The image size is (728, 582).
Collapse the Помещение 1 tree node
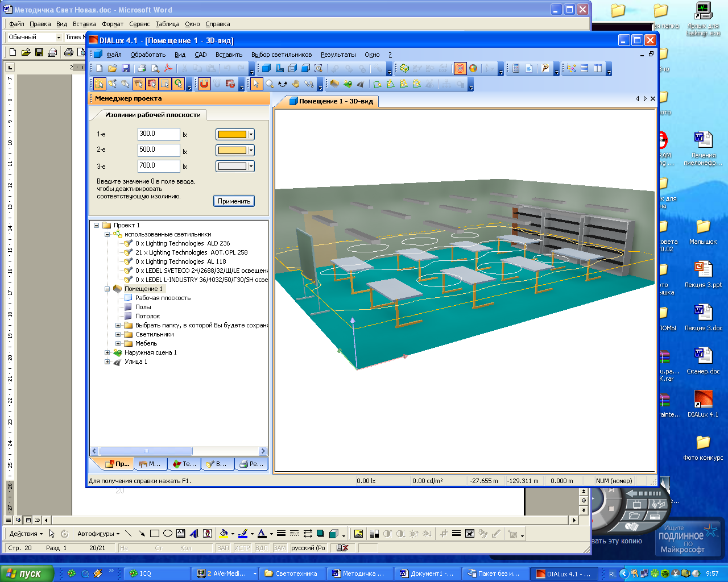(x=107, y=289)
